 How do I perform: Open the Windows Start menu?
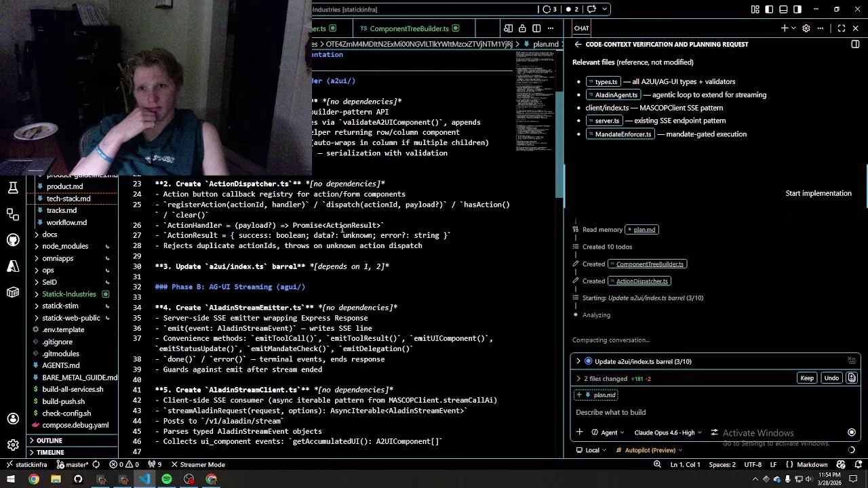(x=11, y=479)
